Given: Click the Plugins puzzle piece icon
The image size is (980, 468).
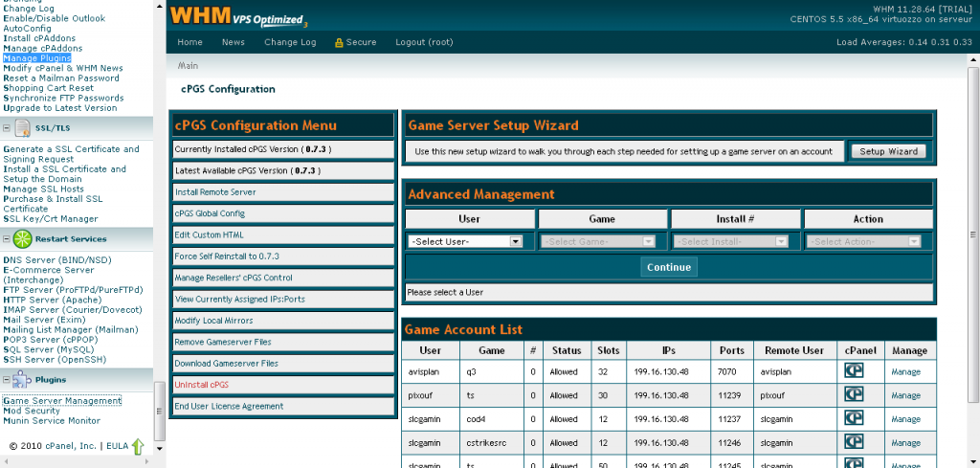Looking at the screenshot, I should (22, 379).
